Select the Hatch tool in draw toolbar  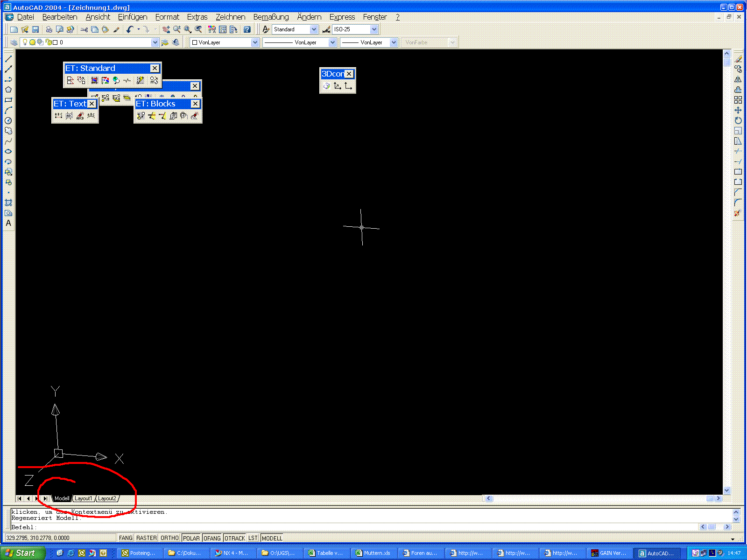coord(8,203)
